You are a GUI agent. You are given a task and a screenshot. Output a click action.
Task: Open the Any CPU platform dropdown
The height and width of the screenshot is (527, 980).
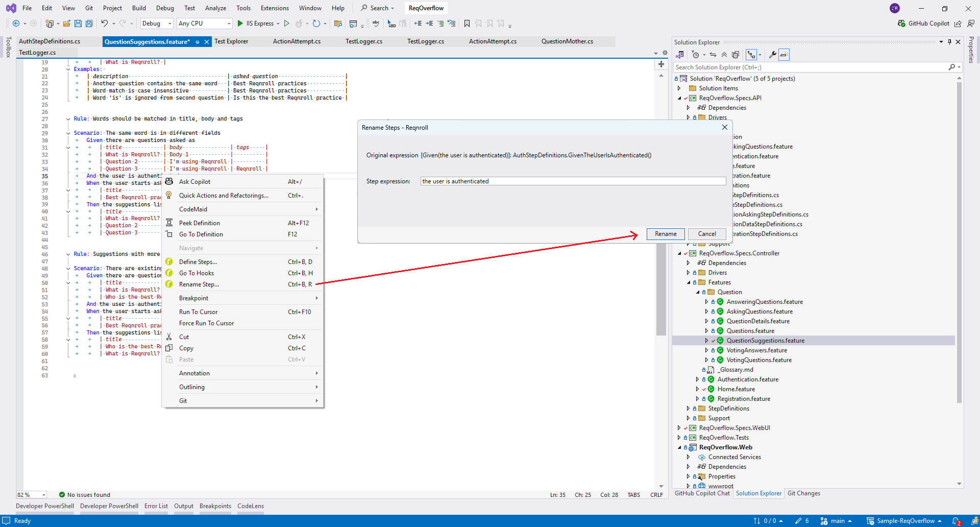point(205,23)
